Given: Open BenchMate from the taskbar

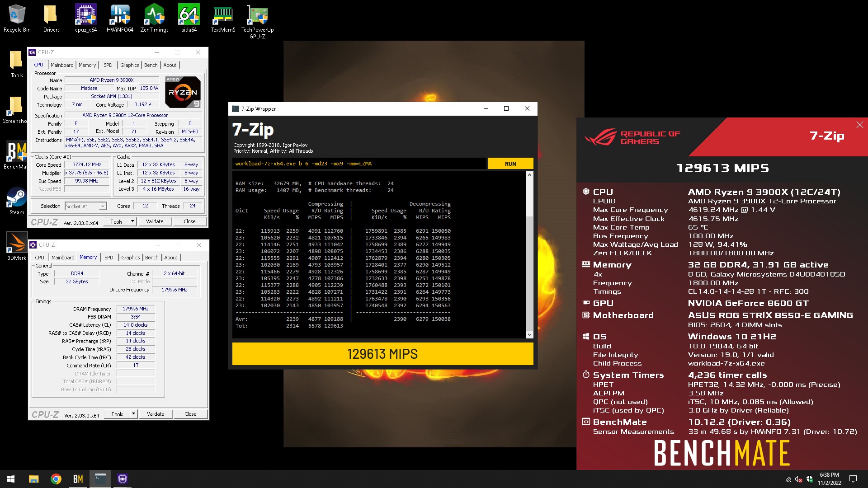Looking at the screenshot, I should [78, 479].
